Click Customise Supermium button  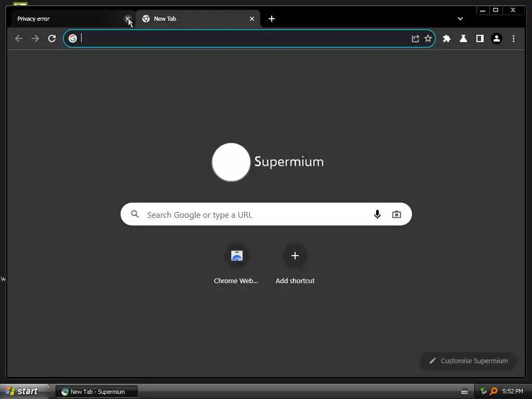pyautogui.click(x=469, y=361)
